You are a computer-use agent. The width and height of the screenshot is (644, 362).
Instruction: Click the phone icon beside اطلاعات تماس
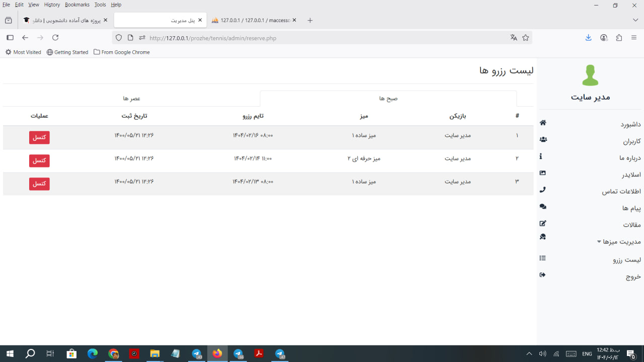tap(542, 190)
